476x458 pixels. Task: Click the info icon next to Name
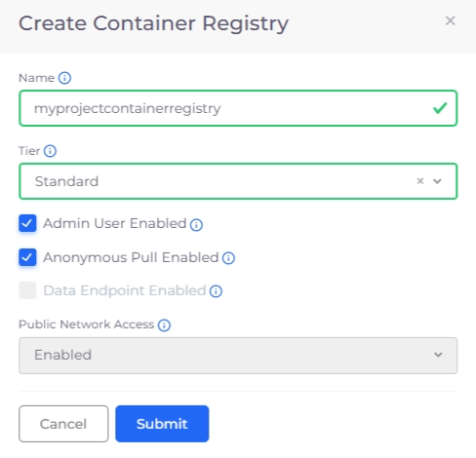click(64, 78)
